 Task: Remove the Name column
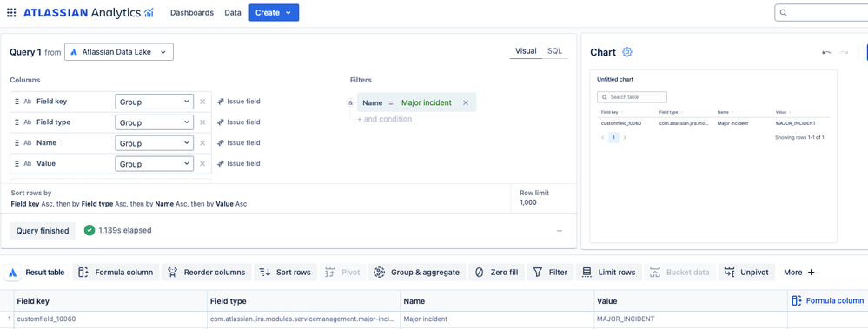click(202, 142)
